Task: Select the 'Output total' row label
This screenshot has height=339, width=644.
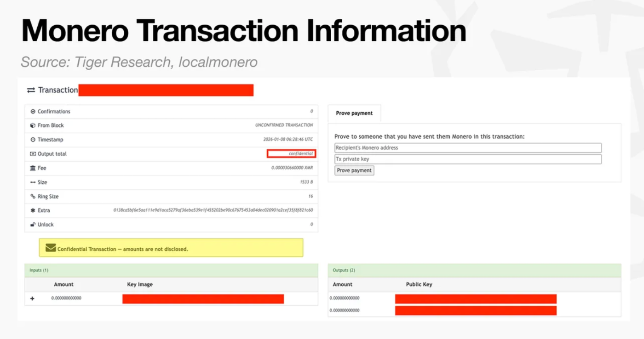Action: 52,154
